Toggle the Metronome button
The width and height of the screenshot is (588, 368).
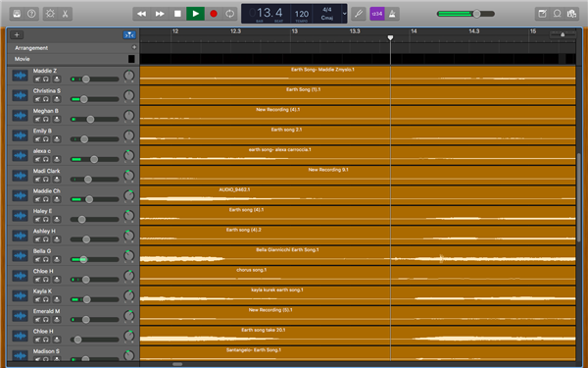point(392,14)
